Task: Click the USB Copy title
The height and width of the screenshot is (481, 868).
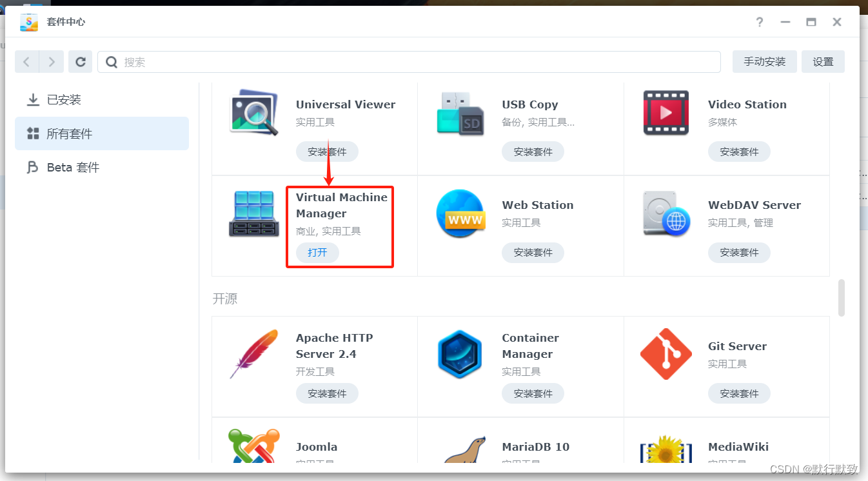Action: pos(530,104)
